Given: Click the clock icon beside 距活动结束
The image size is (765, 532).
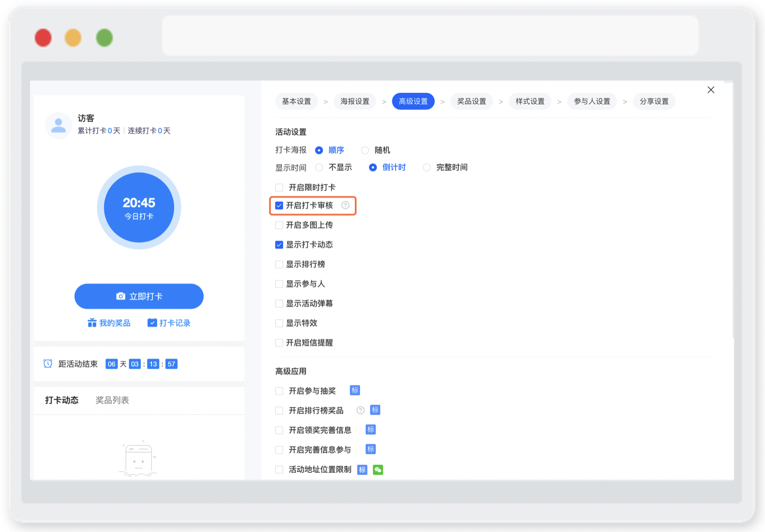Looking at the screenshot, I should [x=48, y=364].
